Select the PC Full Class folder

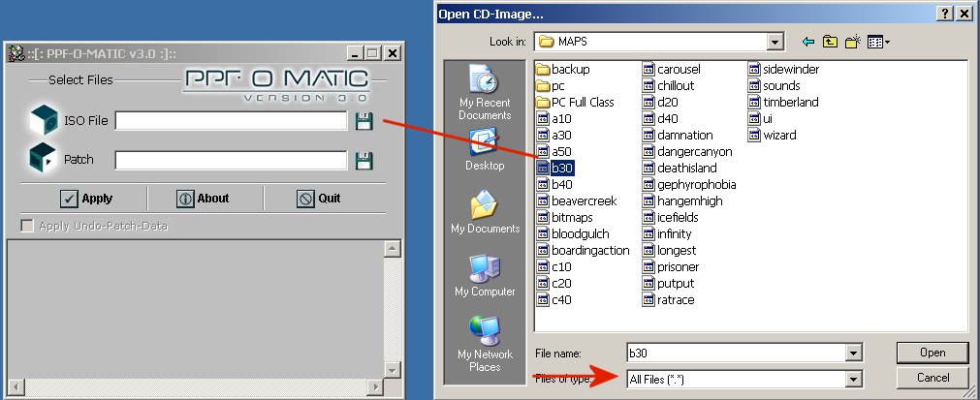pos(575,103)
